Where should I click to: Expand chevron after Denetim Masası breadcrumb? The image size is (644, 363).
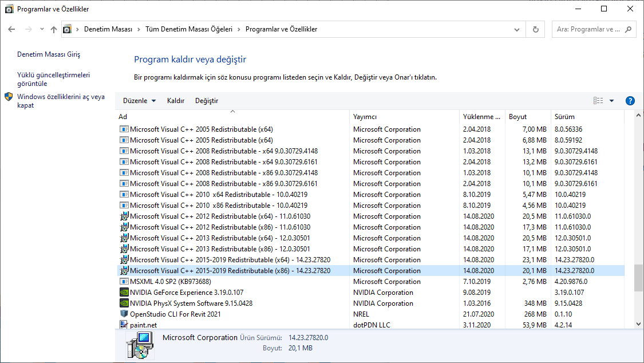[139, 29]
